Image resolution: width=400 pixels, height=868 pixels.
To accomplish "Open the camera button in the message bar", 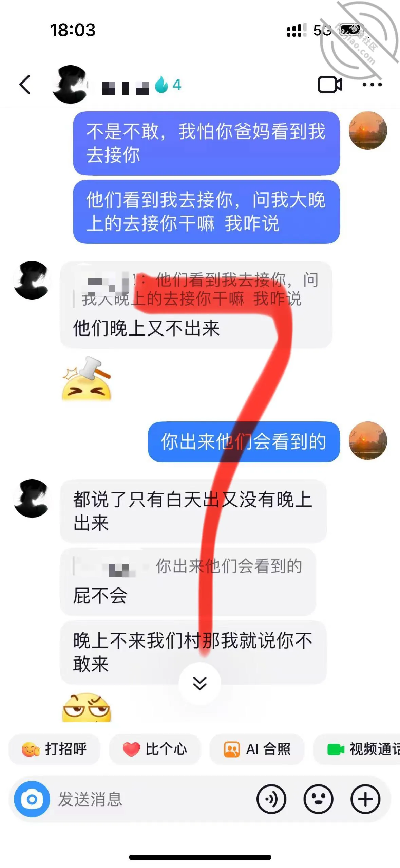I will 32,799.
